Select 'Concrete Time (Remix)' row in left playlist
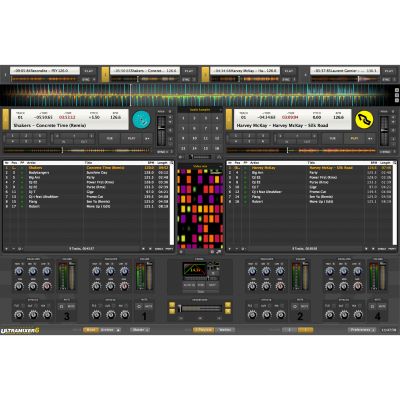Viewport: 400px width, 400px height. [87, 168]
